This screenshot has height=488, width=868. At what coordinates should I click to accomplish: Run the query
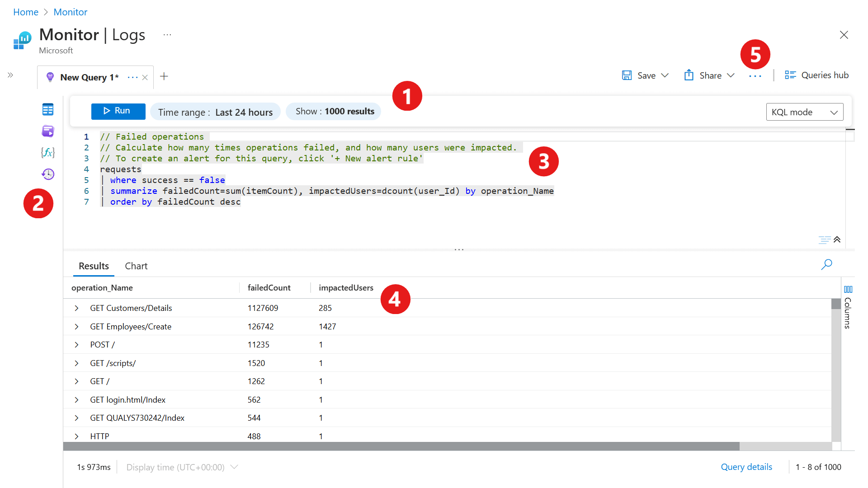pyautogui.click(x=118, y=111)
